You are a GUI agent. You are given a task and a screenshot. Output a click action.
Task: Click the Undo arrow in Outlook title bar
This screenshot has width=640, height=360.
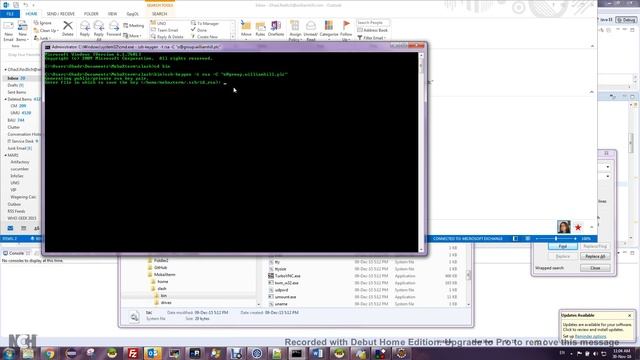(26, 5)
